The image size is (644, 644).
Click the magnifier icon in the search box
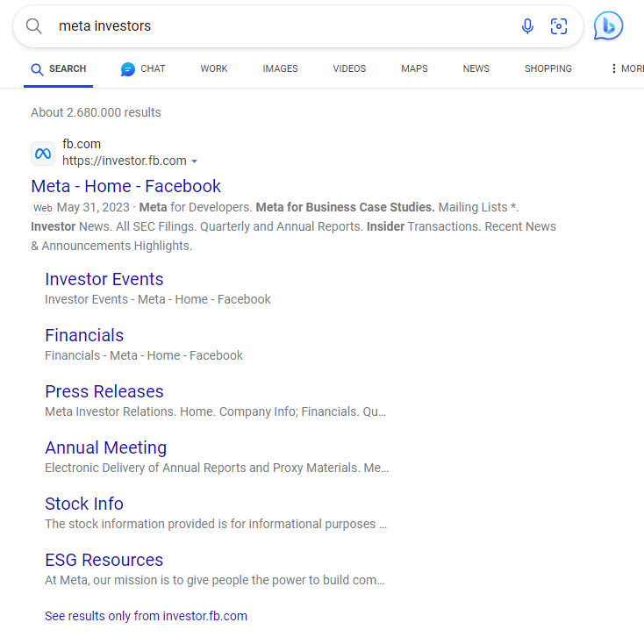tap(33, 26)
